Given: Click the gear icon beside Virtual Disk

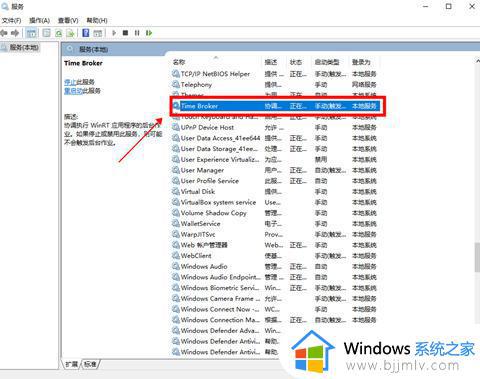Looking at the screenshot, I should click(x=176, y=191).
